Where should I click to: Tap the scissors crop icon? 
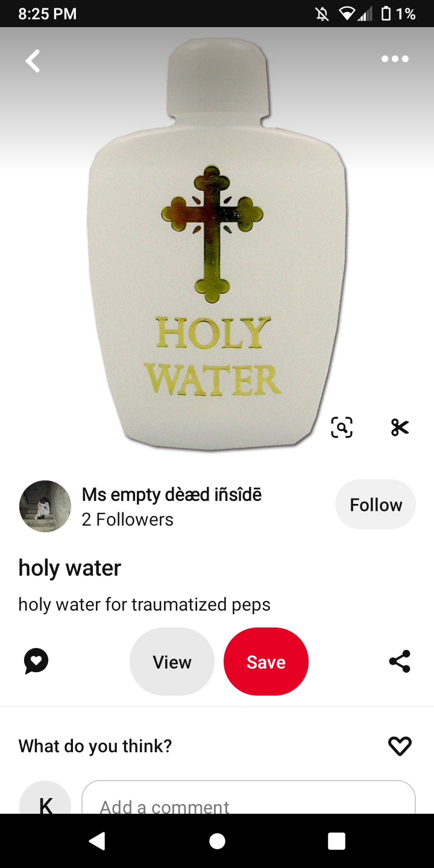tap(400, 427)
